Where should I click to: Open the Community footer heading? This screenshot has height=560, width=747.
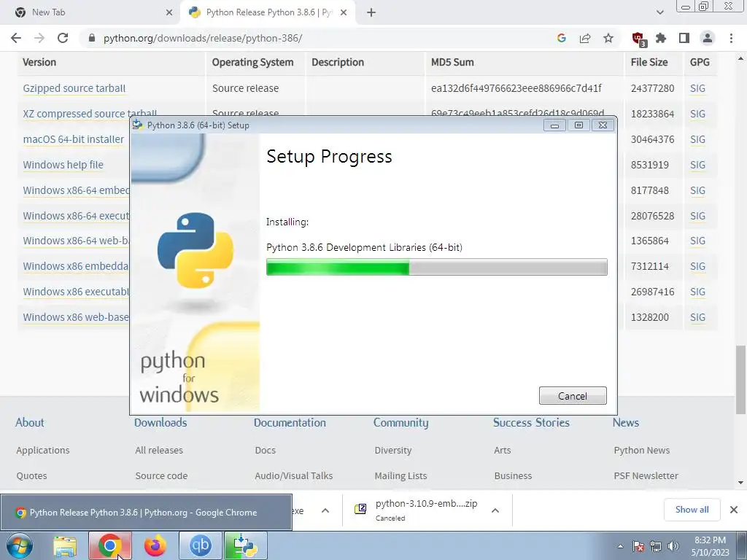tap(400, 422)
